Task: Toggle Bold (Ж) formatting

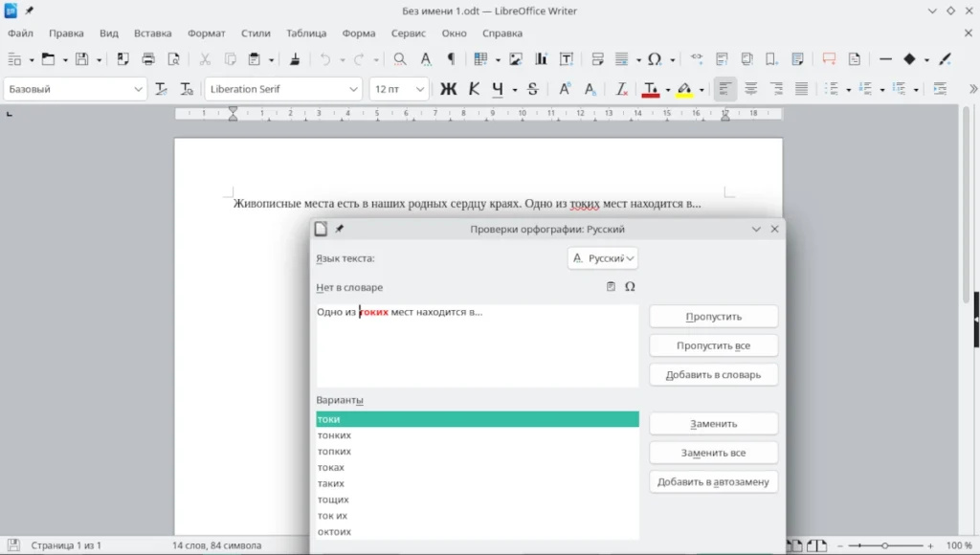Action: coord(448,89)
